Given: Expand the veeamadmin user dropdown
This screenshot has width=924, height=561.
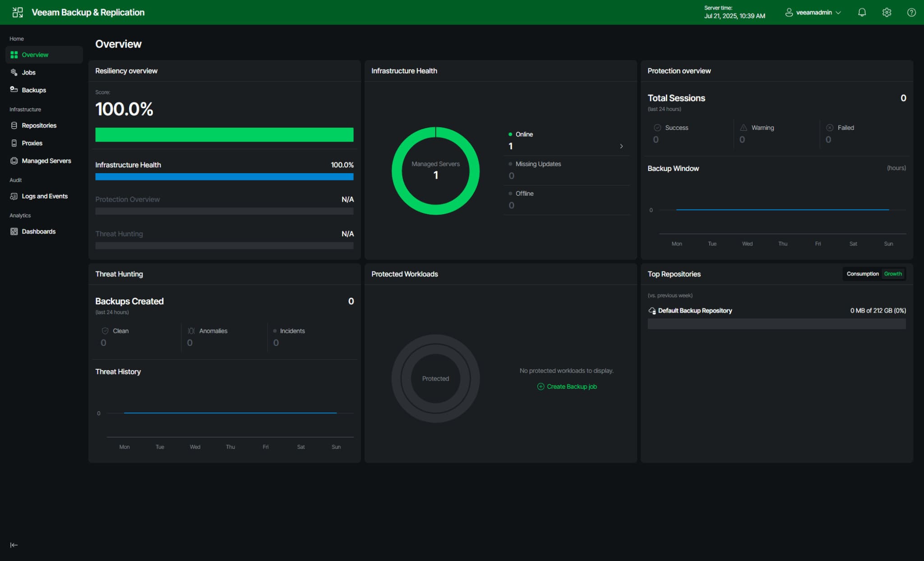Looking at the screenshot, I should point(813,13).
